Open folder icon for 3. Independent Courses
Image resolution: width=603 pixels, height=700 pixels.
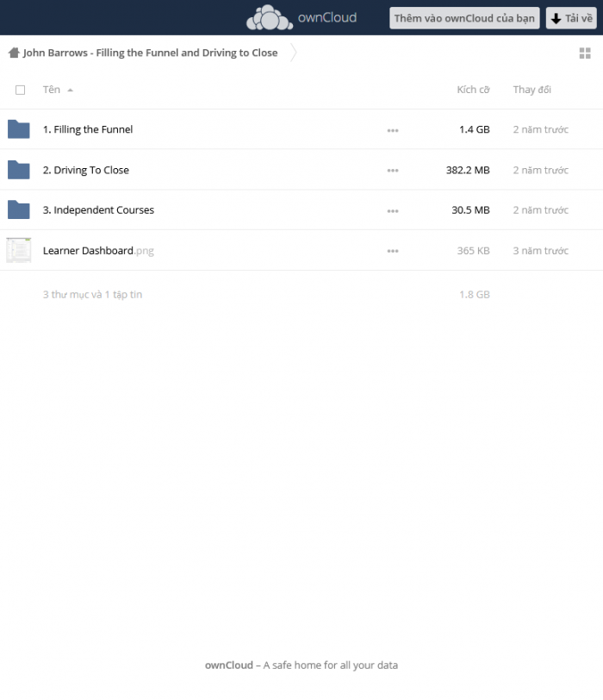click(x=19, y=209)
